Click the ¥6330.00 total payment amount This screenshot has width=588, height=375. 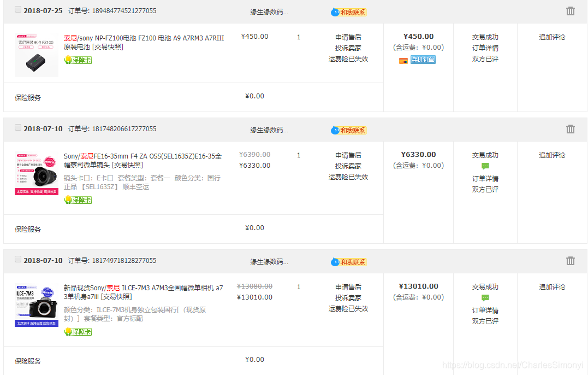pos(419,154)
